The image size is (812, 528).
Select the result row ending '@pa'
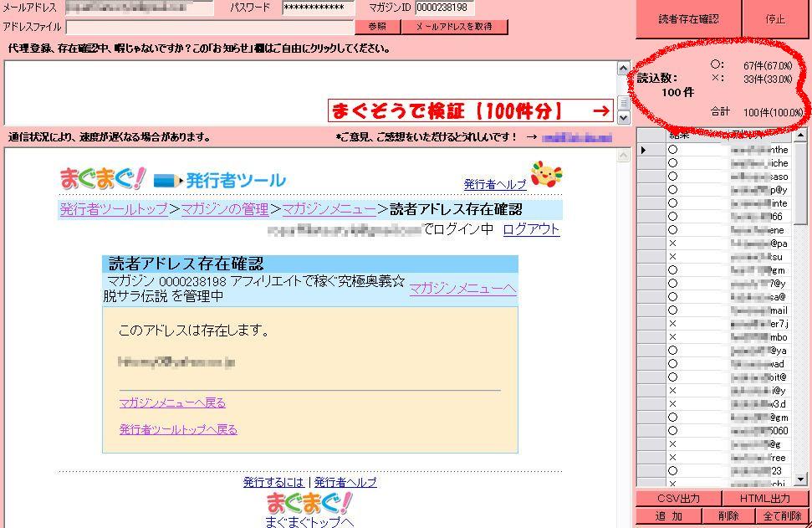click(x=714, y=243)
